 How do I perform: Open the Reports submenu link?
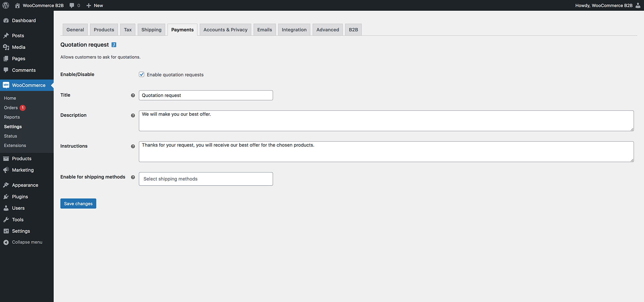tap(12, 117)
